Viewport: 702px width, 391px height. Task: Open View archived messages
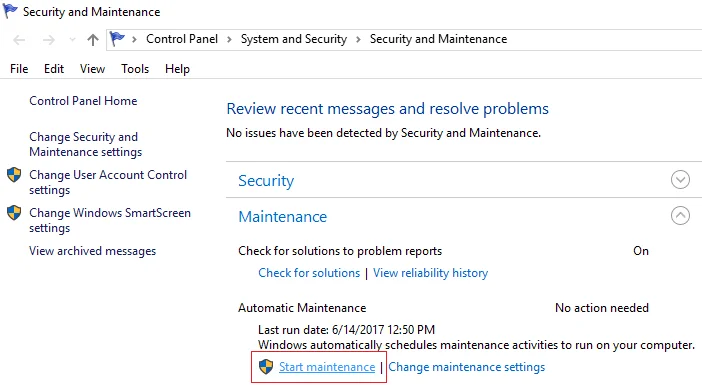pyautogui.click(x=93, y=251)
